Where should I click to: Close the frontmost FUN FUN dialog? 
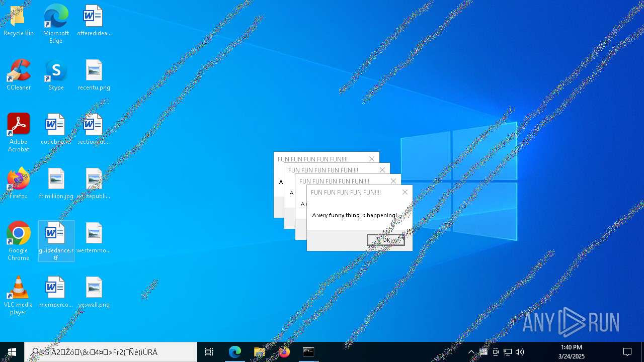tap(405, 192)
